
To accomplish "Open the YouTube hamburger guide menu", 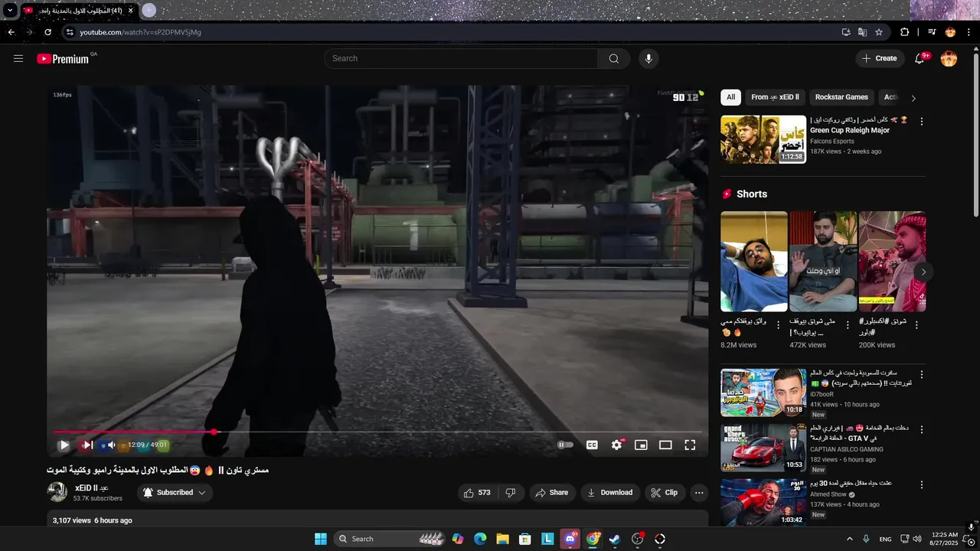I will 18,58.
